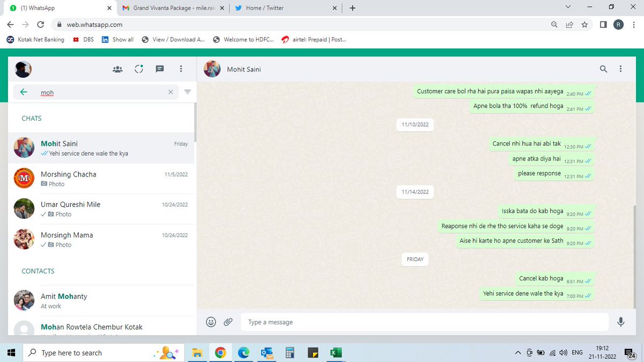Click the 'Yehi service dene wale the kya' message

click(x=537, y=294)
